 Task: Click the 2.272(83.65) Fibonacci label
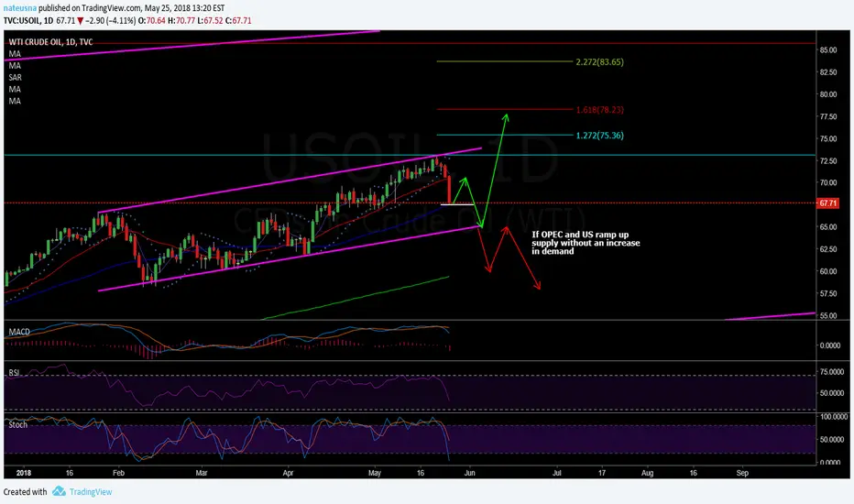pos(599,62)
